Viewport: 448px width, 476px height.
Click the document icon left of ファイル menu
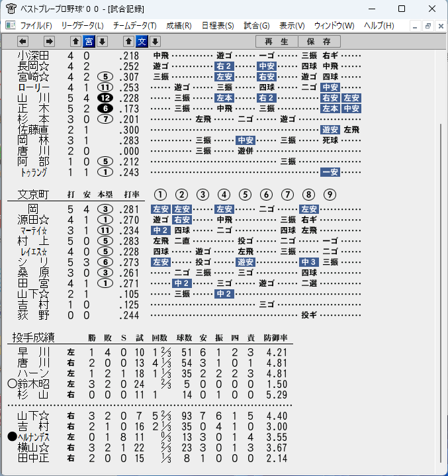click(x=11, y=25)
